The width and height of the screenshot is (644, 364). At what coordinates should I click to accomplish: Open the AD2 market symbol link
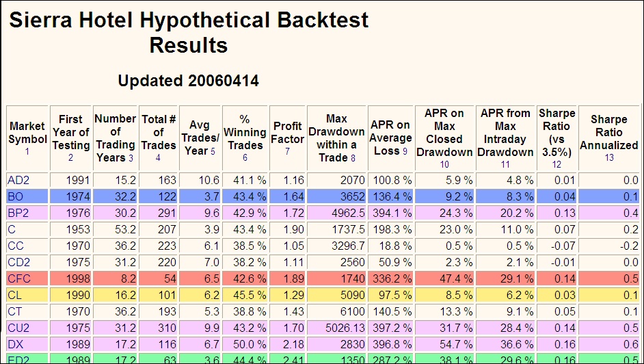[18, 180]
